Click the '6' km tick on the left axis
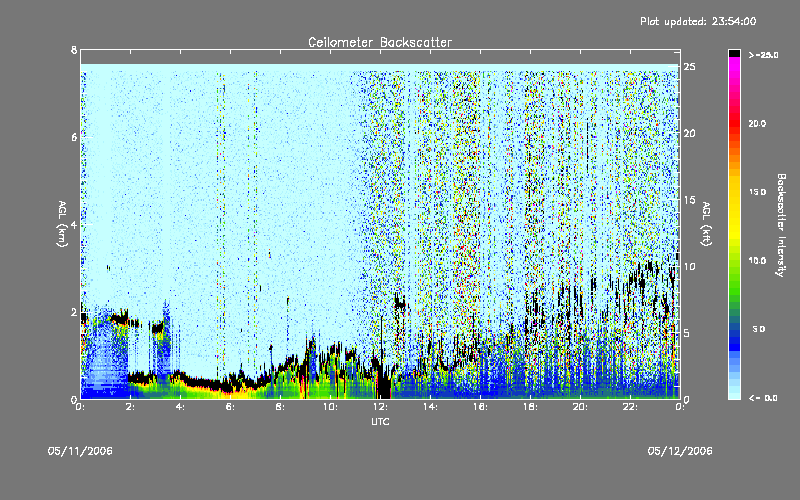 [x=74, y=137]
